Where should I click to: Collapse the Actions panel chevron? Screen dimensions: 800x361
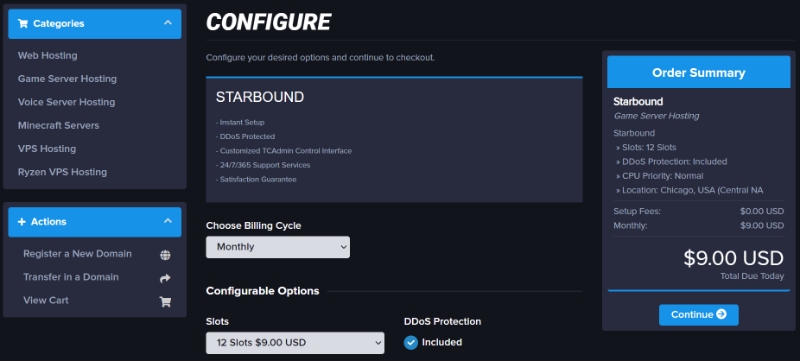click(x=168, y=221)
